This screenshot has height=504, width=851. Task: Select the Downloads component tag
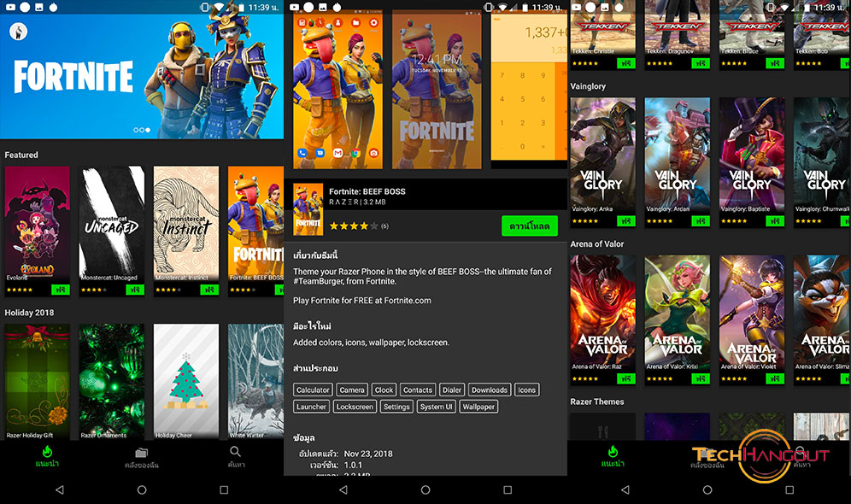tap(489, 390)
